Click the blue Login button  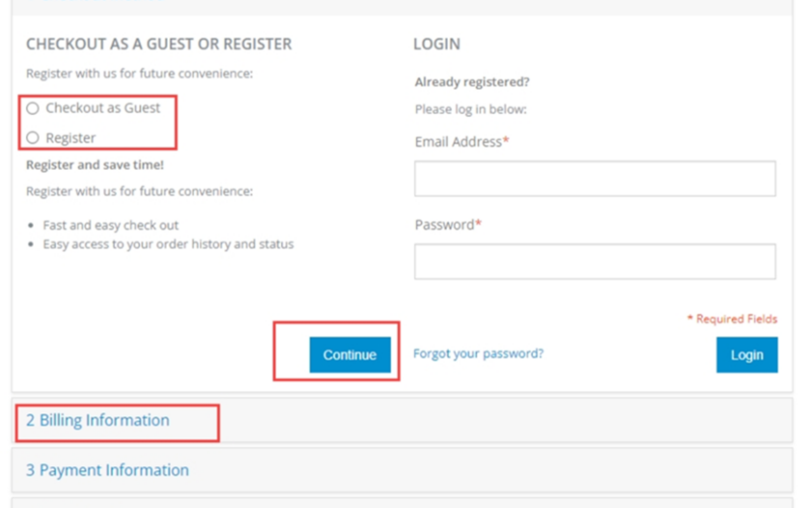(x=747, y=355)
